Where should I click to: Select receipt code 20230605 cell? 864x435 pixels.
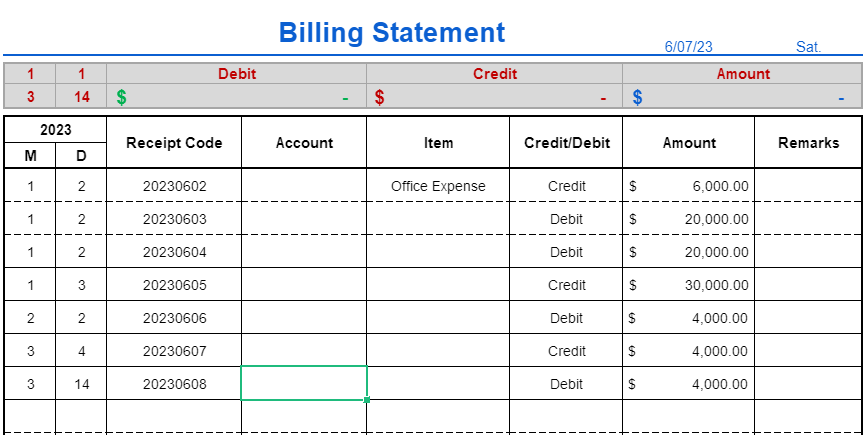174,285
